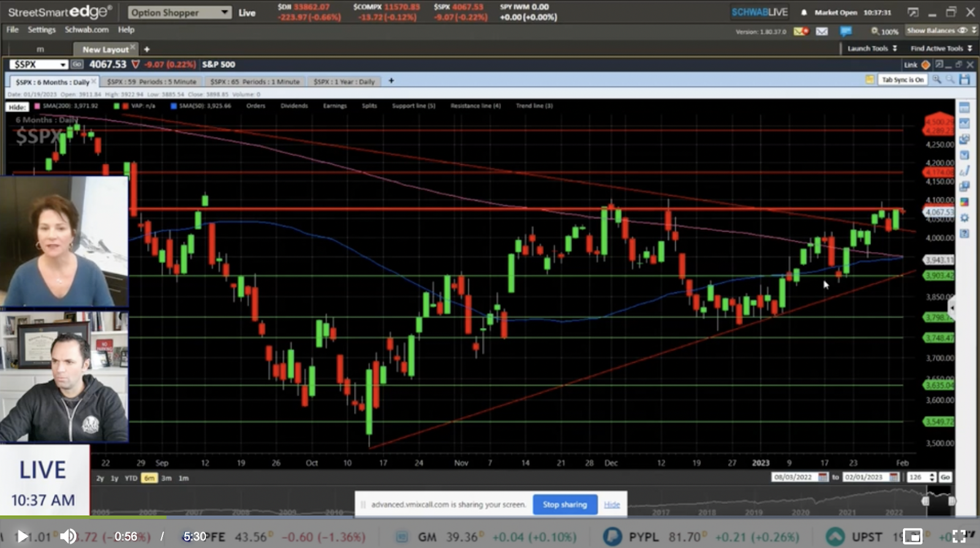Screen dimensions: 980x548
Task: Add a new chart tab with plus
Action: [391, 80]
